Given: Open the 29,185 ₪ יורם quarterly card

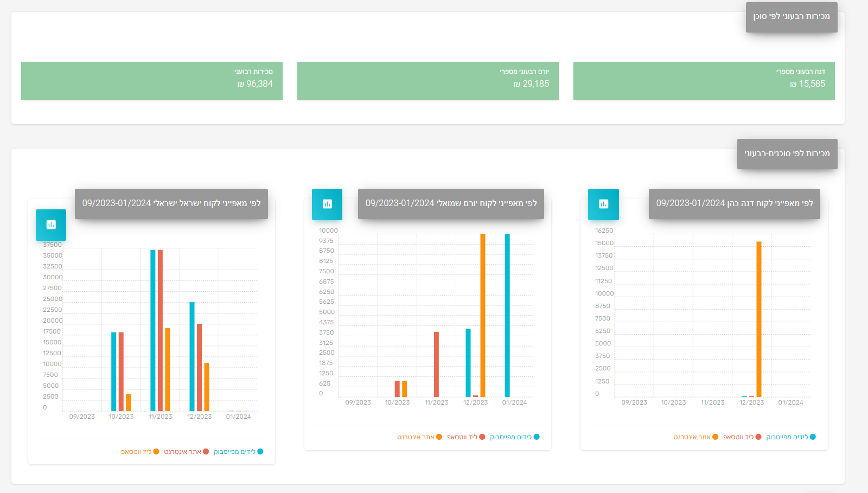Looking at the screenshot, I should (428, 81).
